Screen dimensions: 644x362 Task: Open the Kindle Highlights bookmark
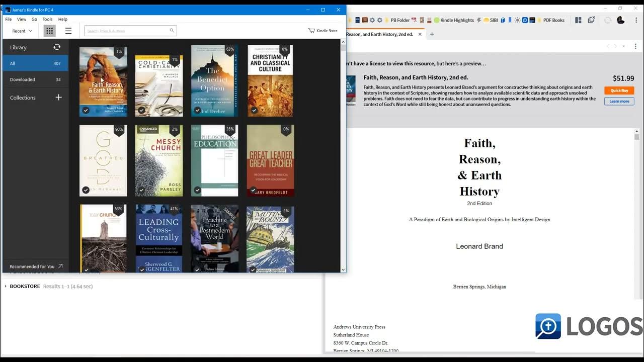453,20
